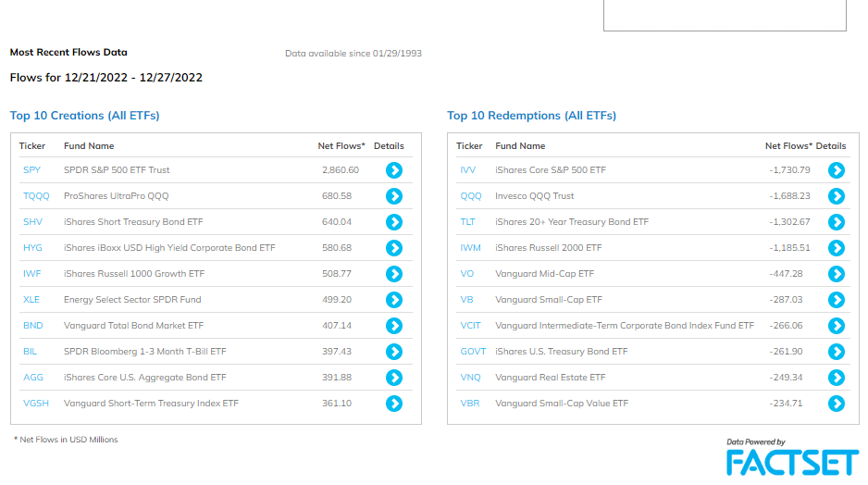Open details arrow for VCIT corporate bond row
The width and height of the screenshot is (868, 485).
[x=837, y=326]
